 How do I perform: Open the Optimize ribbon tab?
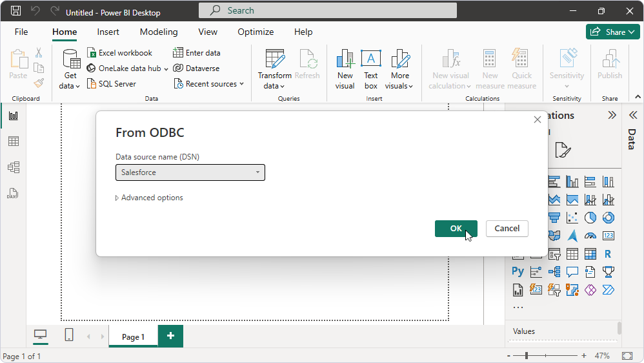pyautogui.click(x=256, y=32)
